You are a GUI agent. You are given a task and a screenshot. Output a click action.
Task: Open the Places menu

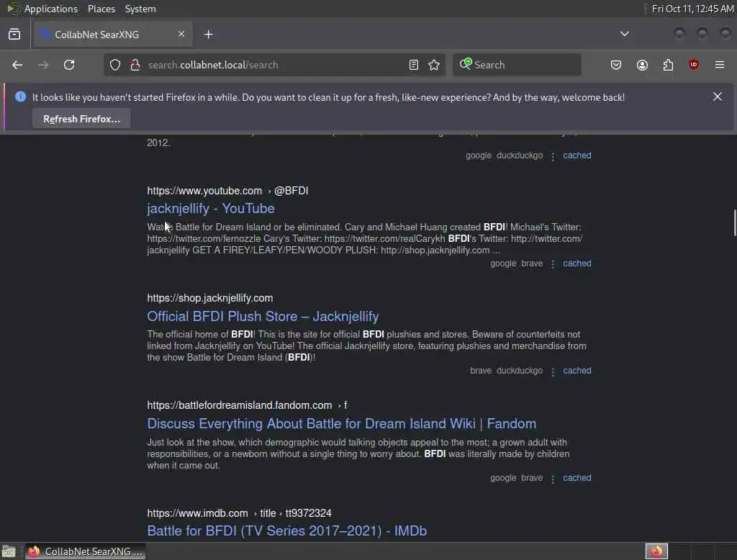pyautogui.click(x=101, y=9)
